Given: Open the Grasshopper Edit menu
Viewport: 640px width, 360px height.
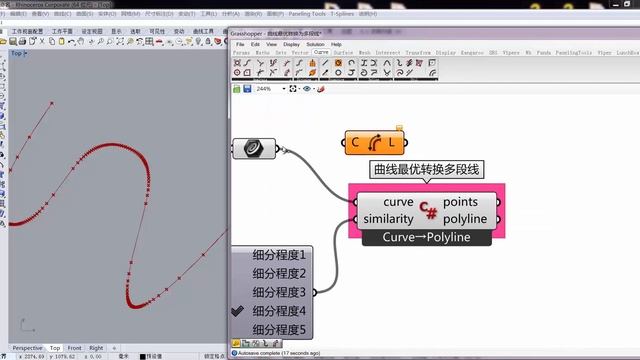Looking at the screenshot, I should 255,44.
